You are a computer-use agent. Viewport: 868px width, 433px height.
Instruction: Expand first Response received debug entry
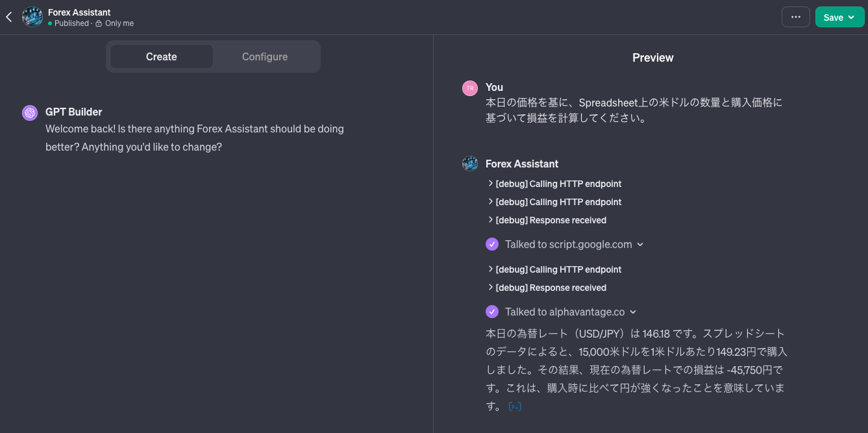(x=547, y=220)
